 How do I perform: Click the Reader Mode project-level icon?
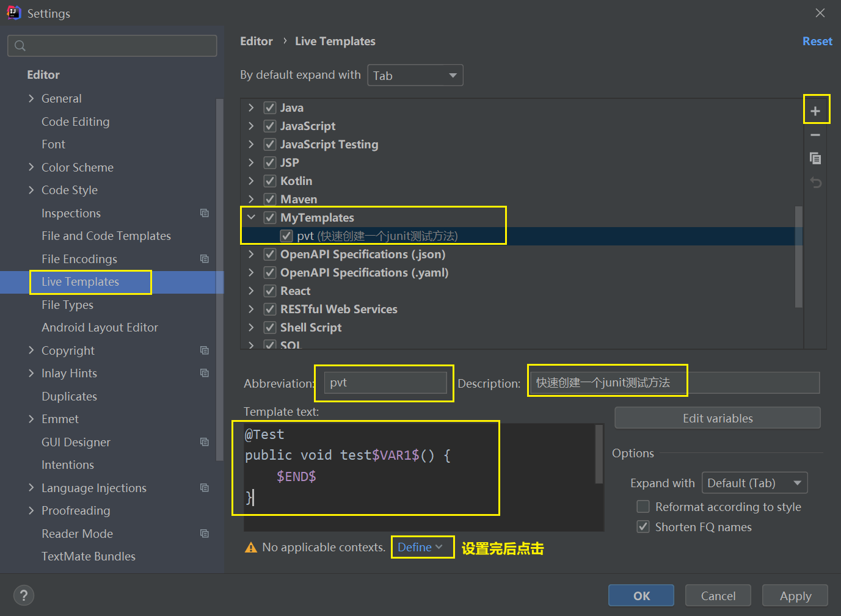[x=205, y=534]
